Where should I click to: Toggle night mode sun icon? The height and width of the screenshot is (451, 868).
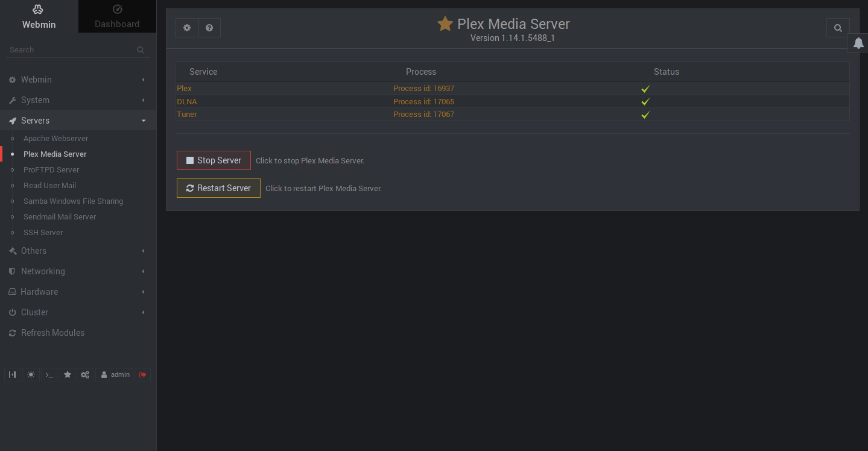(x=31, y=375)
